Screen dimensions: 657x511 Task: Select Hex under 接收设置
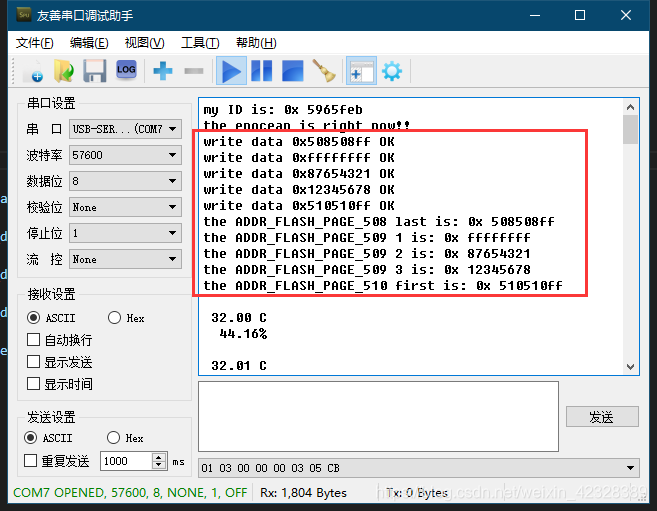[114, 317]
